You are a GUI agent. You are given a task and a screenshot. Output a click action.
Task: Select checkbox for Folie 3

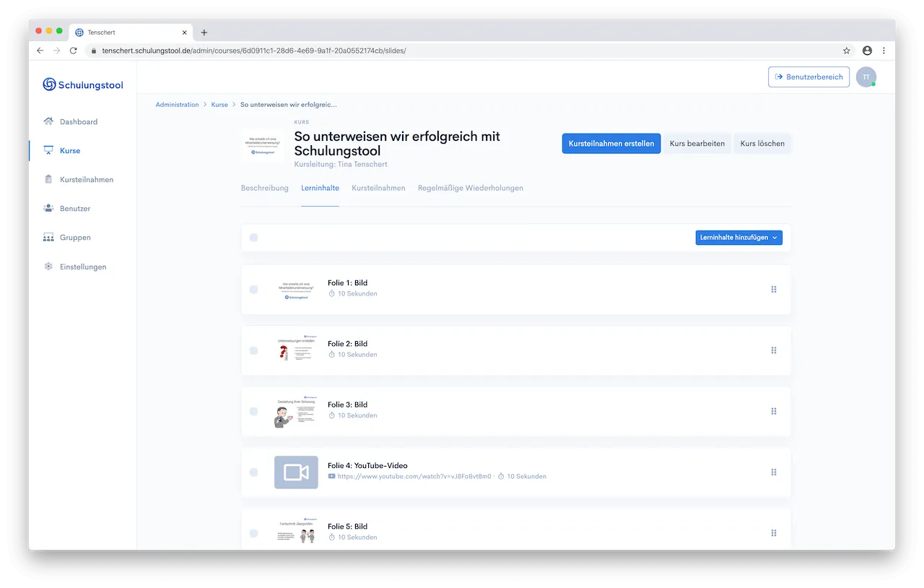pyautogui.click(x=253, y=411)
